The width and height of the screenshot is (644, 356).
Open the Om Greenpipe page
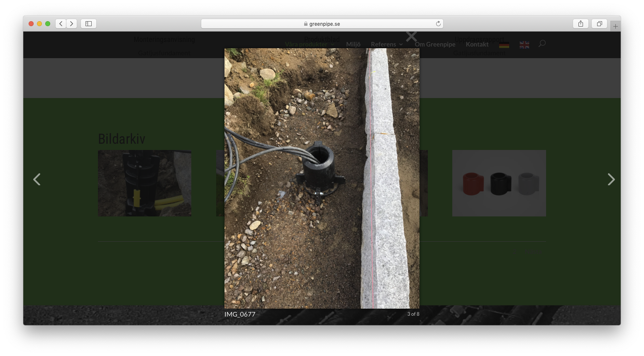click(435, 44)
